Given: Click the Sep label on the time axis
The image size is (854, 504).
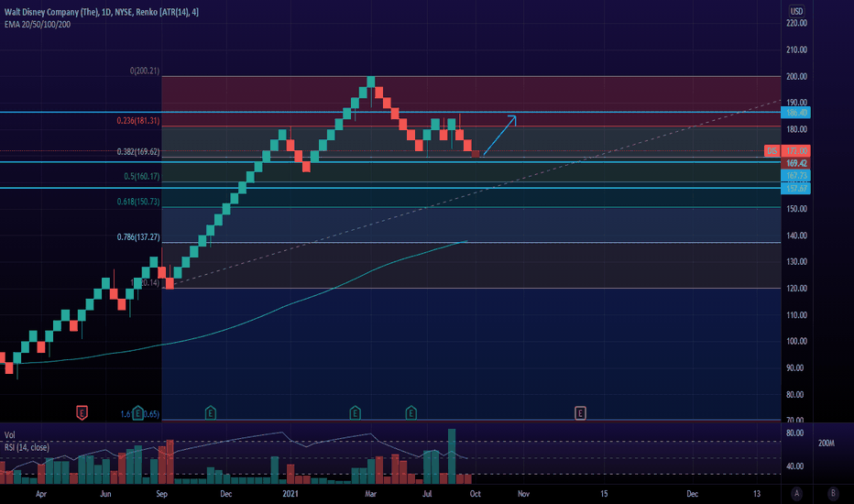Looking at the screenshot, I should coord(162,494).
